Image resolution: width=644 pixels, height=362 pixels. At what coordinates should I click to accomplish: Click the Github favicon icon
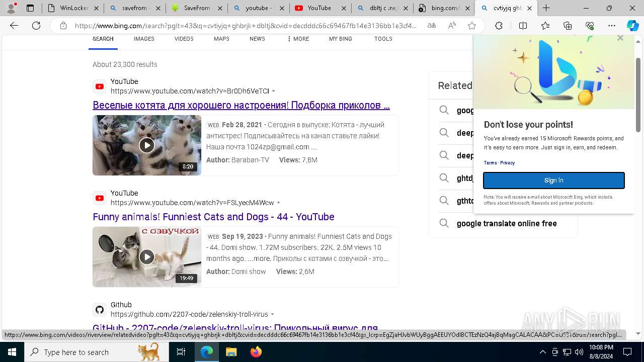[100, 310]
